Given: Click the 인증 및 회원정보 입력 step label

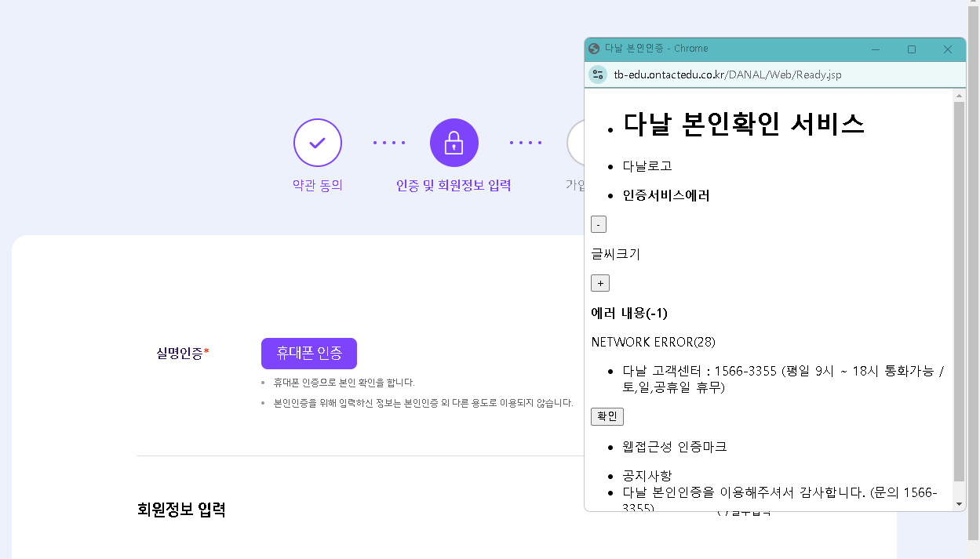Looking at the screenshot, I should click(x=454, y=186).
